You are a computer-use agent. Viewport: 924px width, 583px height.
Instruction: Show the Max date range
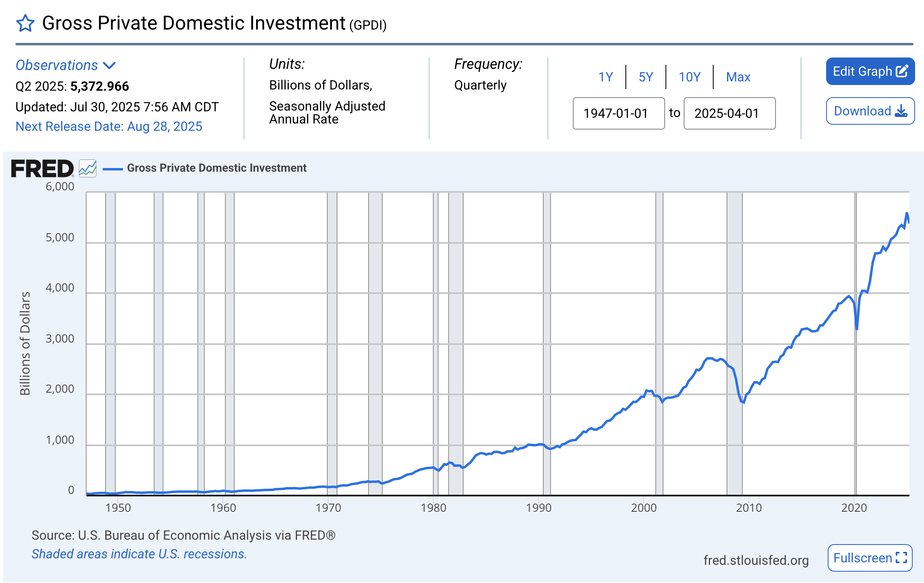pyautogui.click(x=738, y=77)
